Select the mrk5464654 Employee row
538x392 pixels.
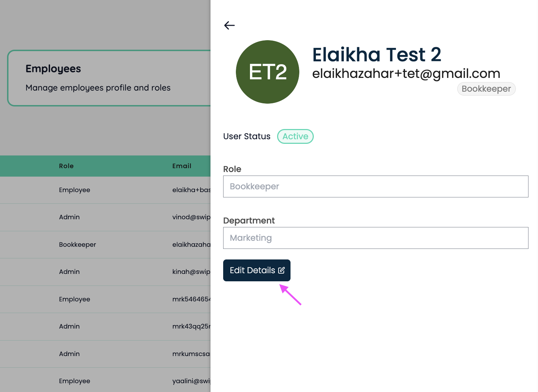tap(105, 299)
